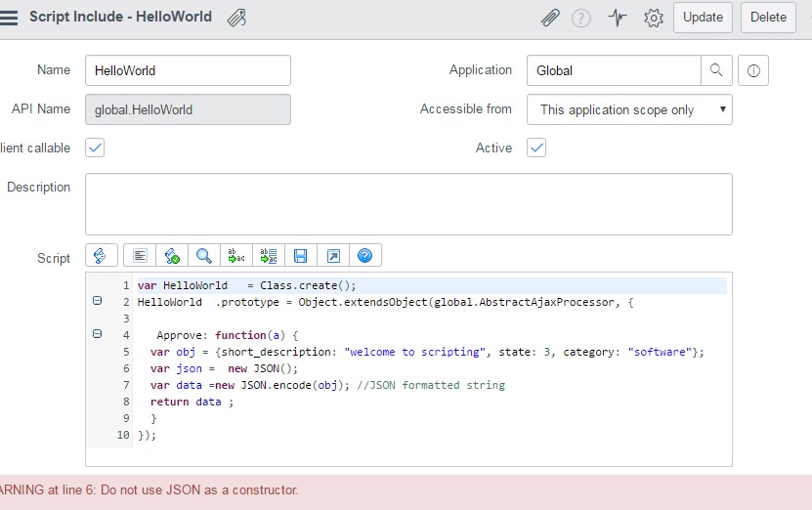Screen dimensions: 812x510
Task: Open the Accessible from dropdown
Action: tap(629, 109)
